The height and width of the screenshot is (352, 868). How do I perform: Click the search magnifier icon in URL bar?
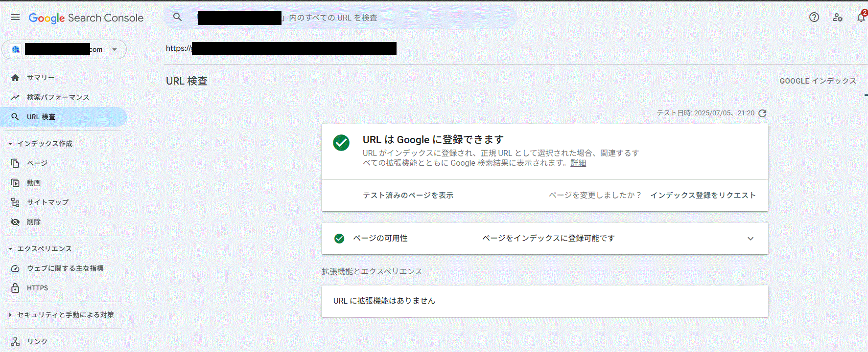[178, 17]
